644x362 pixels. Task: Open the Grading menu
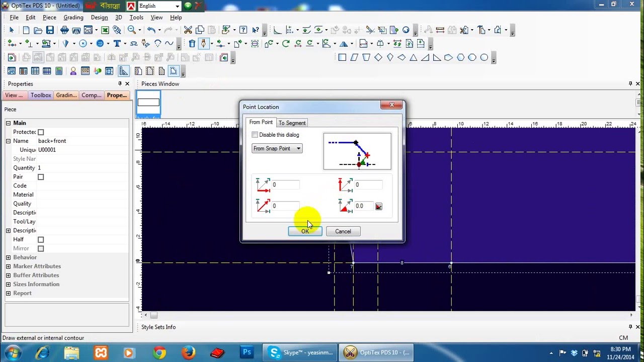(73, 18)
